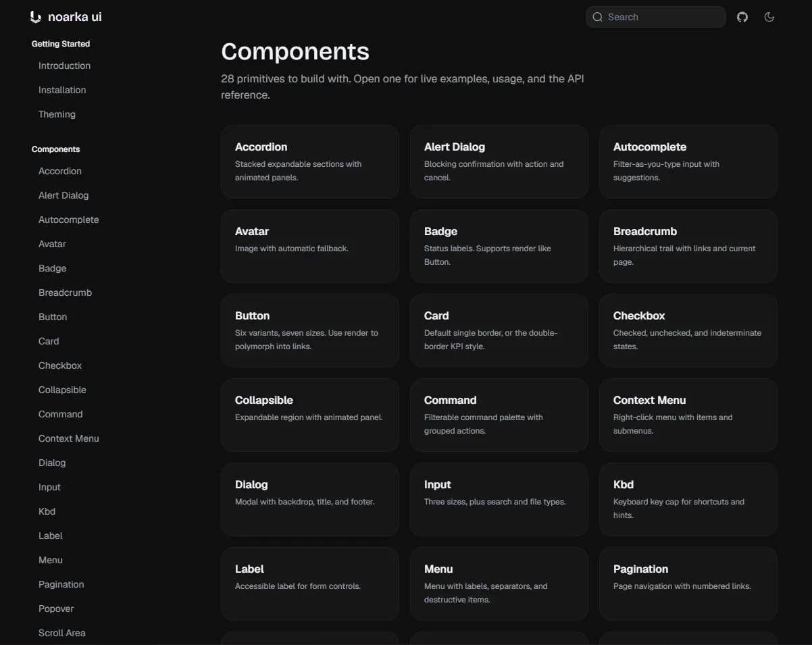Open the Accordion component card

(x=310, y=161)
